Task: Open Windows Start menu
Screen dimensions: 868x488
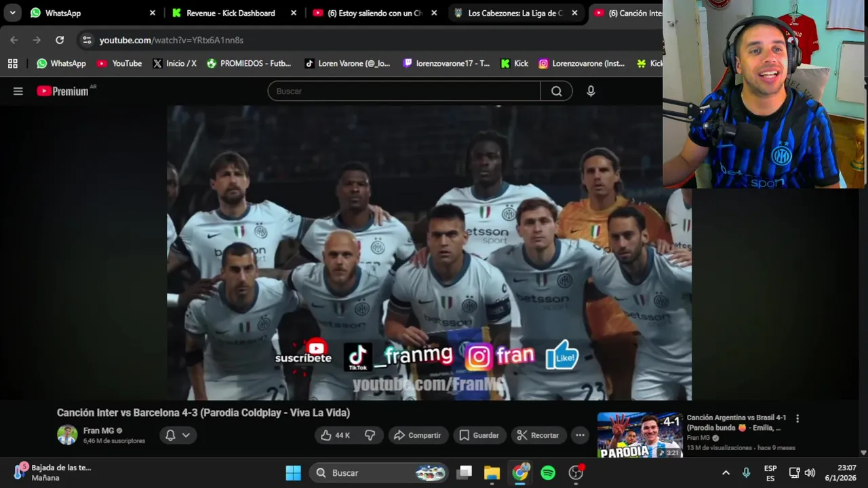Action: (294, 472)
